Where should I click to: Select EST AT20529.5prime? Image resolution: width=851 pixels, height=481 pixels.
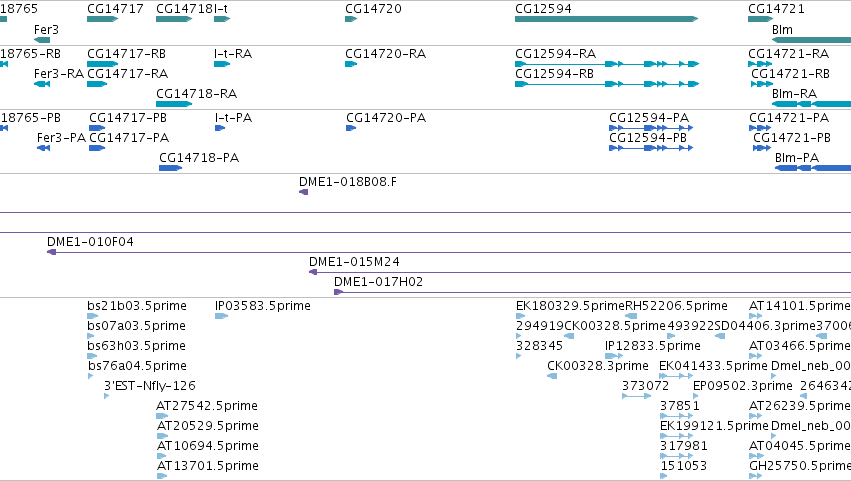[207, 427]
